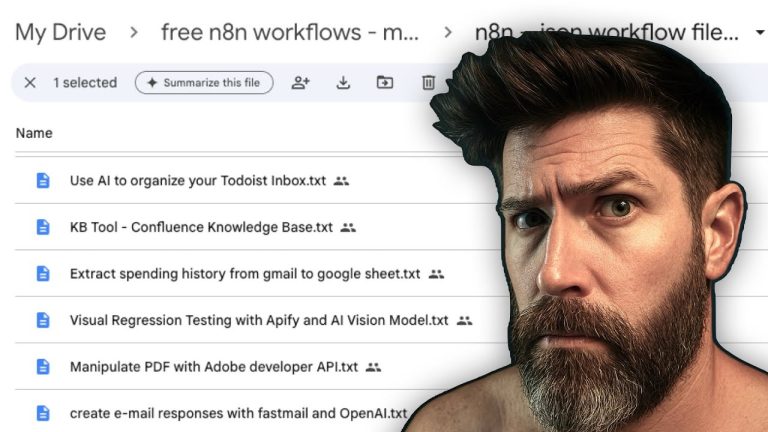Viewport: 768px width, 432px height.
Task: Open the free n8n workflows breadcrumb folder
Action: point(290,32)
